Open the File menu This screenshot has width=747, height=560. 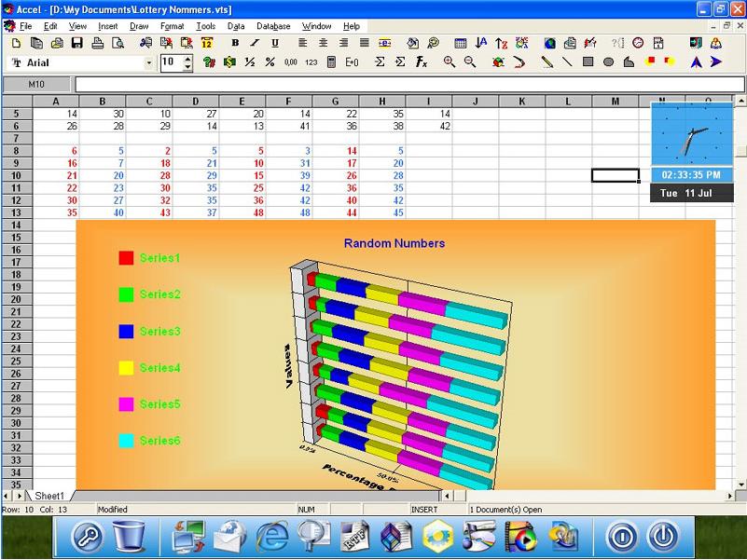coord(25,26)
